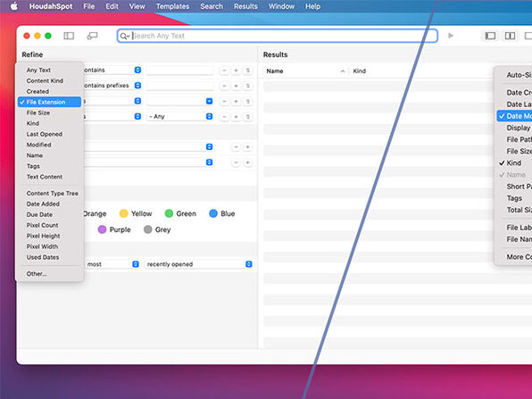Add a row after the 'contains' criterion
Screen dimensions: 532x399
pos(237,71)
